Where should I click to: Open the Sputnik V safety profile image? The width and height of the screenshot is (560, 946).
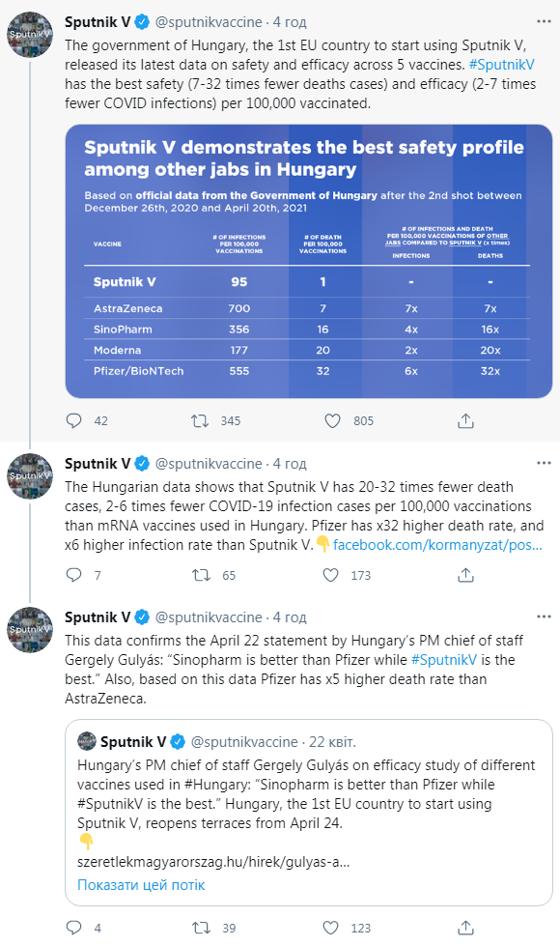pos(309,261)
